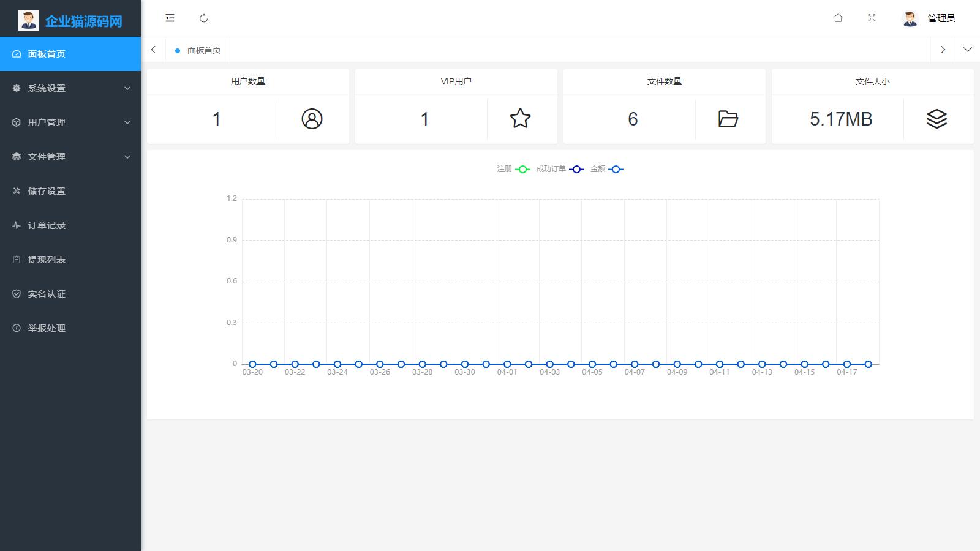Collapse the sidebar with the menu fold icon
The height and width of the screenshot is (551, 980).
pyautogui.click(x=170, y=18)
